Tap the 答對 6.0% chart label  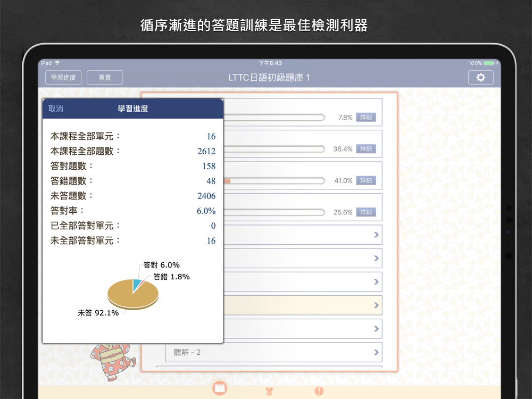[x=162, y=265]
